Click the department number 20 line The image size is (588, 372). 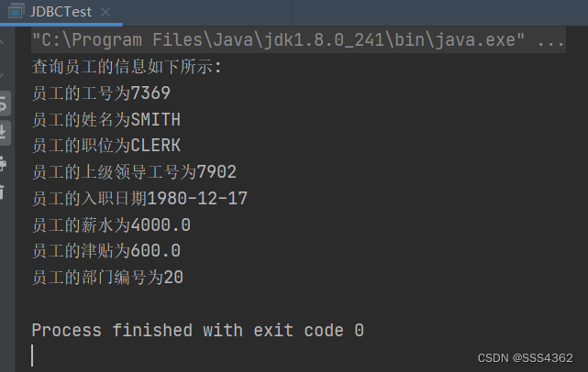pos(107,277)
